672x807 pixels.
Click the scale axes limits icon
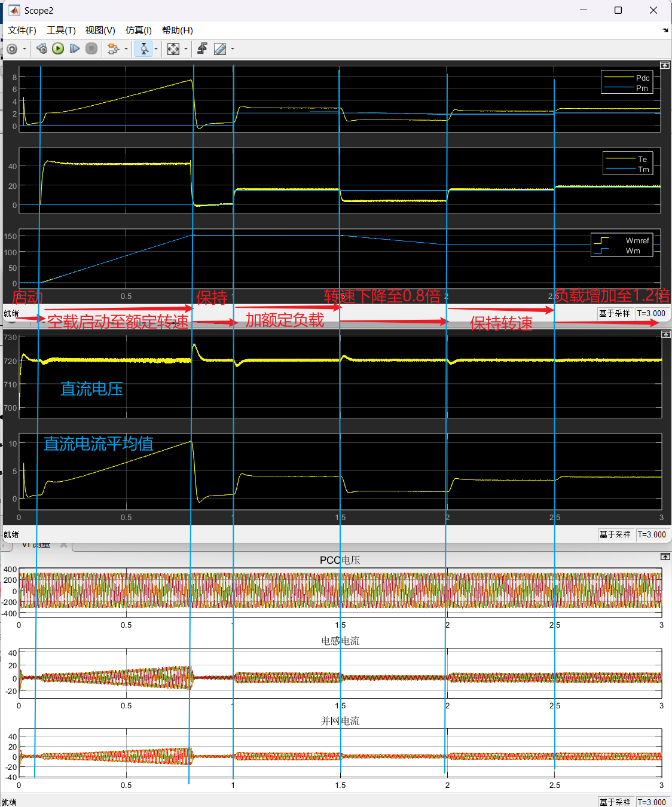point(173,49)
